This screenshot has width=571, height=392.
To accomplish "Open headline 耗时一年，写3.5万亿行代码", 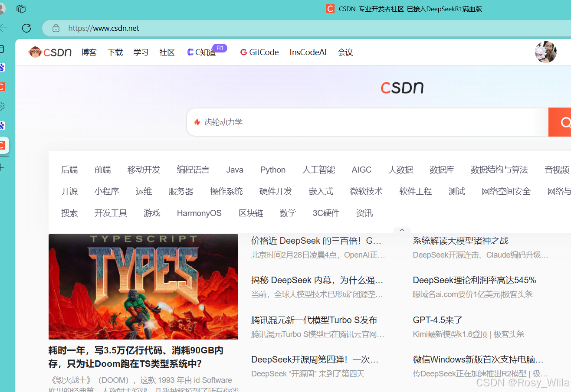I will pos(136,357).
